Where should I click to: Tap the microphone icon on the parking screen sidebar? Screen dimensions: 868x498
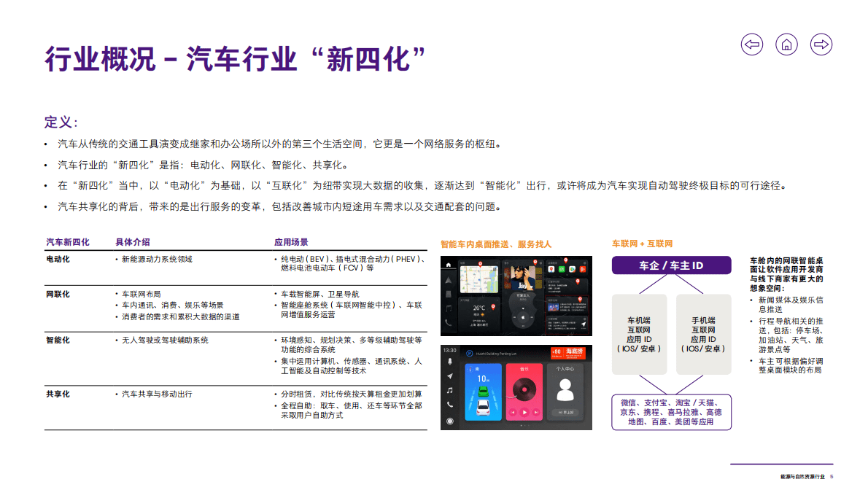[x=449, y=361]
